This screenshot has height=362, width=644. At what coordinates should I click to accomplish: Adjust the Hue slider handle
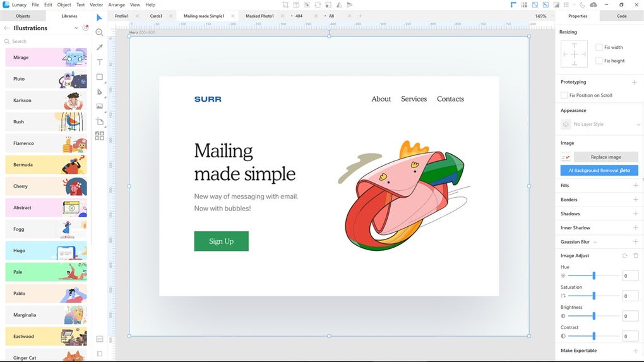pos(594,275)
